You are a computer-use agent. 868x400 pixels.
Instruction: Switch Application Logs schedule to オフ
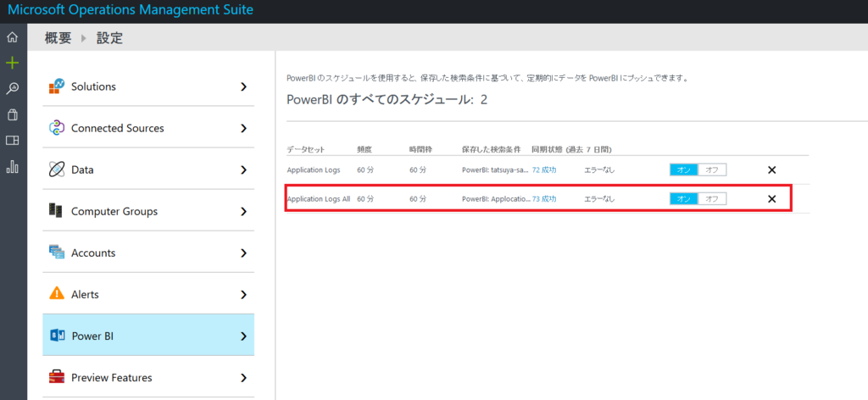click(x=712, y=169)
